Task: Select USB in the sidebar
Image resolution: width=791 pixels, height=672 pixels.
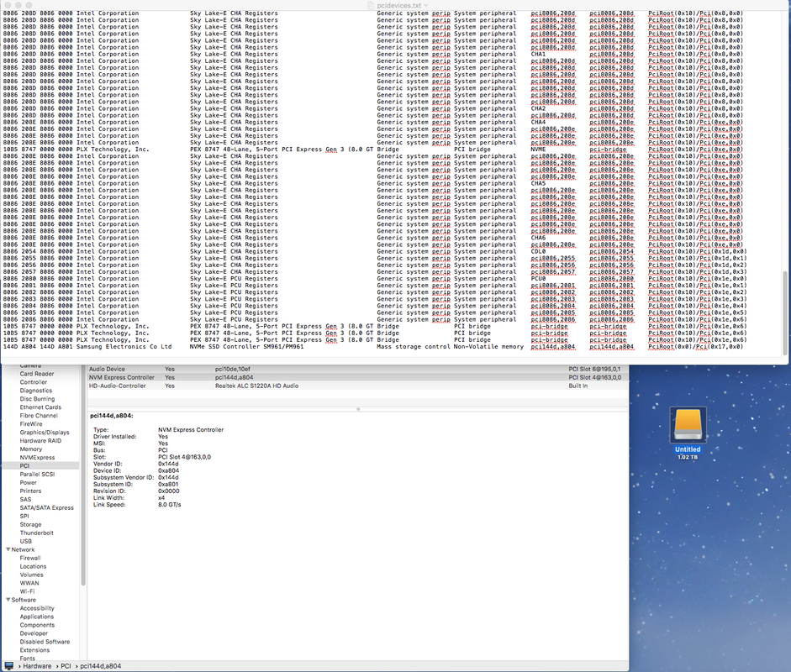Action: click(26, 541)
